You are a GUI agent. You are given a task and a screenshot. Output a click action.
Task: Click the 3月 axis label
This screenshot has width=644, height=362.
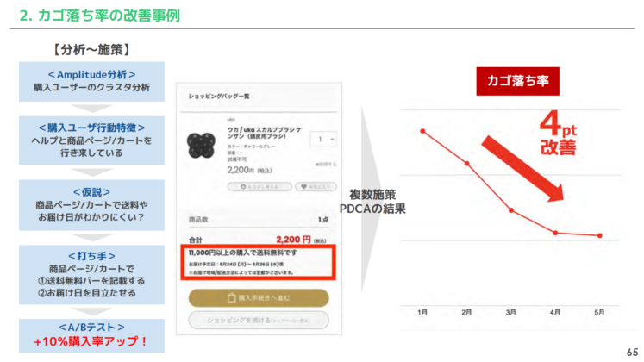[x=510, y=312]
